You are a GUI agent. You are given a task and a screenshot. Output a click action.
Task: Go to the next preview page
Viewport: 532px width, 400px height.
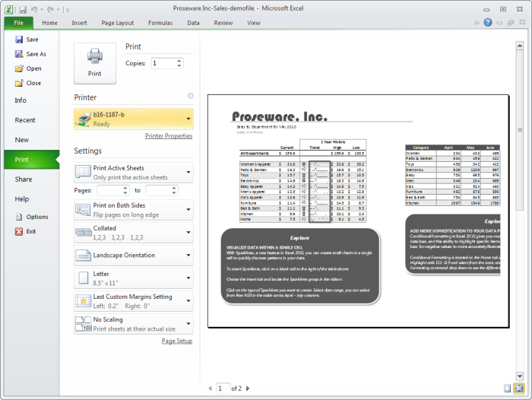(248, 388)
